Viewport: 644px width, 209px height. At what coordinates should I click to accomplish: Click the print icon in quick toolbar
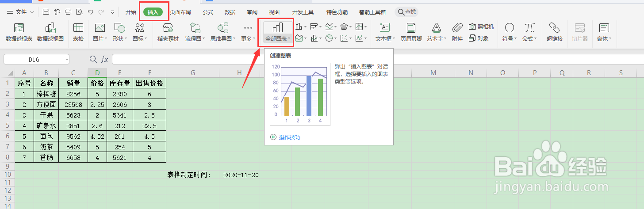[68, 12]
